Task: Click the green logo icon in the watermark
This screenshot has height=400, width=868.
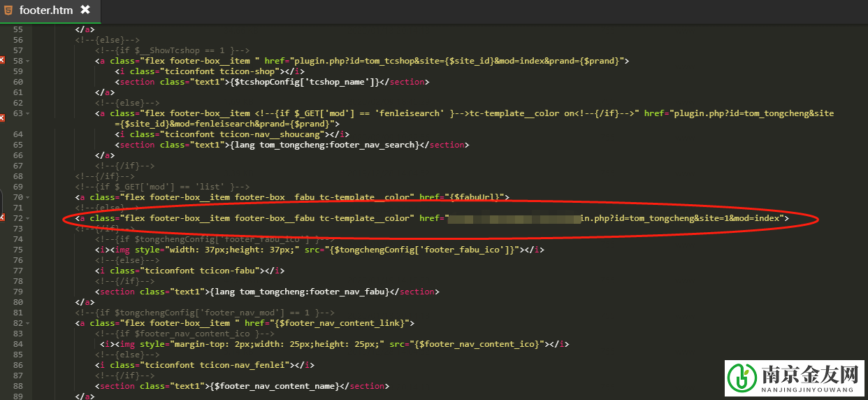Action: tap(742, 378)
